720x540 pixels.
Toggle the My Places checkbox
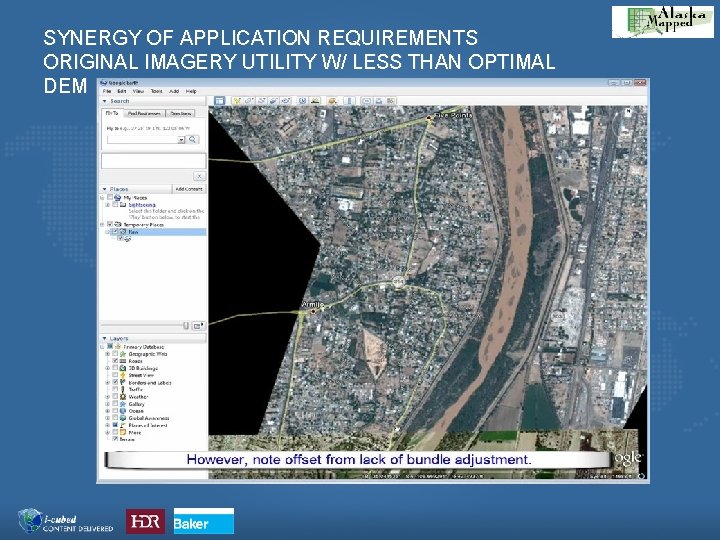point(110,197)
